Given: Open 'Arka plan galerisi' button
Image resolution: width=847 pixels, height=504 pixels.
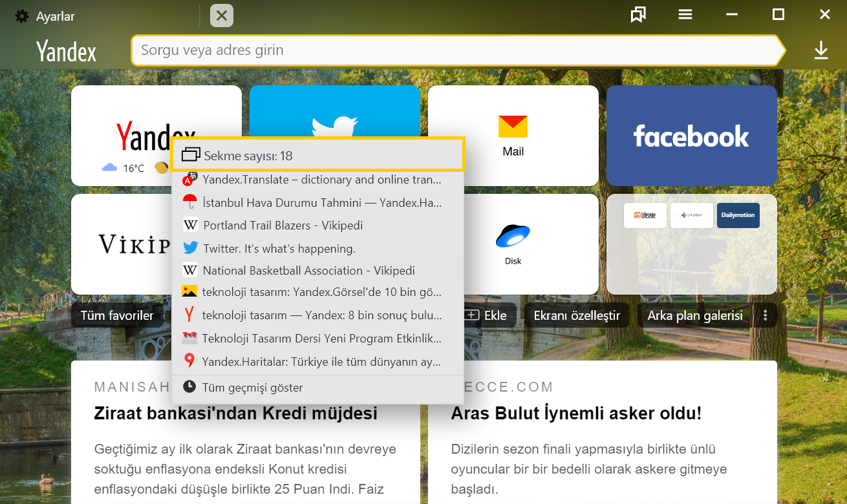Looking at the screenshot, I should coord(695,315).
